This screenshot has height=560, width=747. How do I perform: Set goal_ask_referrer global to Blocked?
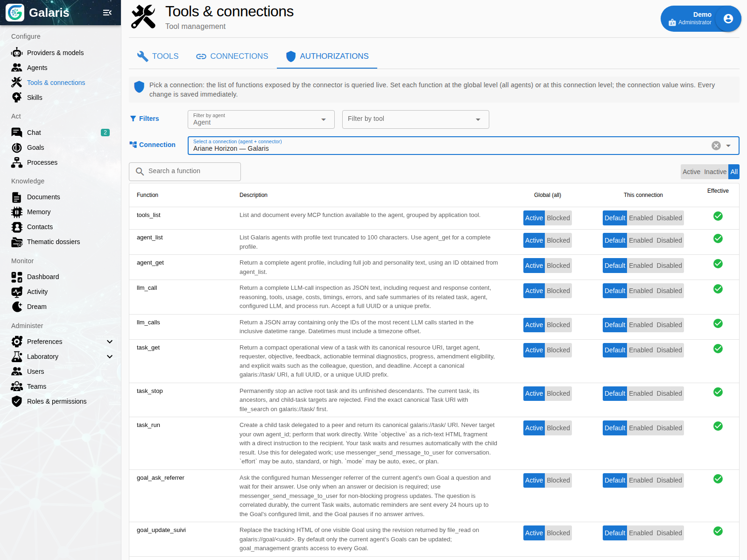click(558, 480)
